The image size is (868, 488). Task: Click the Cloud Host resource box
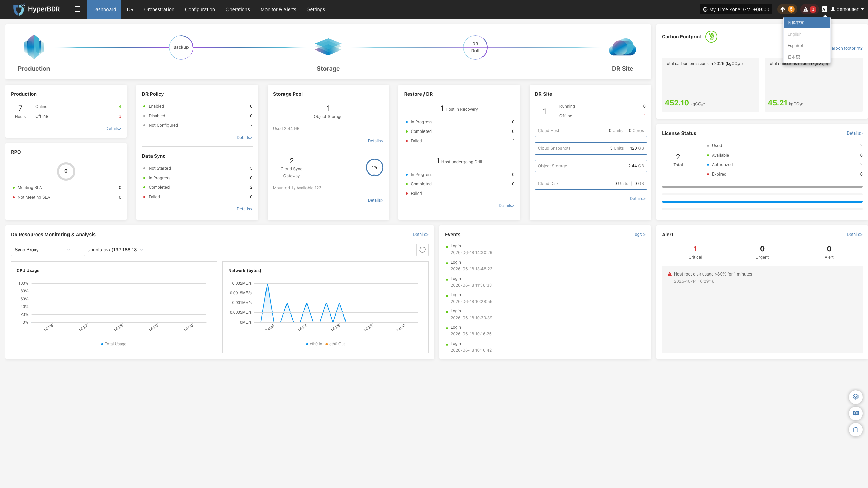pyautogui.click(x=591, y=131)
